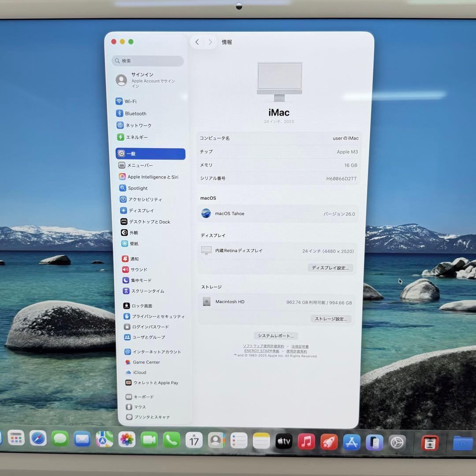
Task: Open 法規証明書 link
Action: [300, 346]
